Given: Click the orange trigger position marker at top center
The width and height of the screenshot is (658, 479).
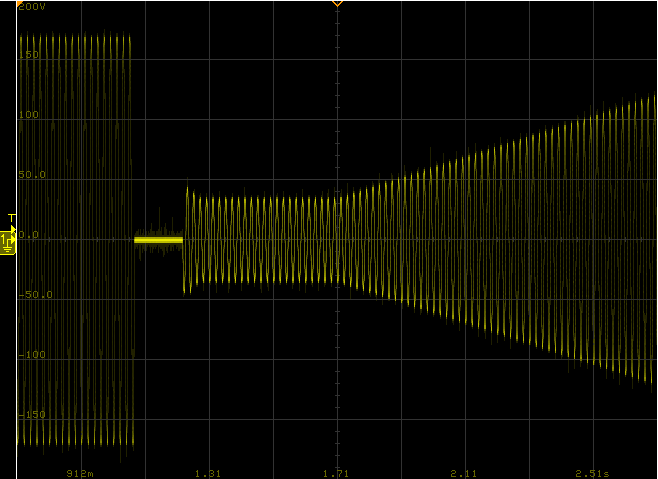Looking at the screenshot, I should [337, 4].
